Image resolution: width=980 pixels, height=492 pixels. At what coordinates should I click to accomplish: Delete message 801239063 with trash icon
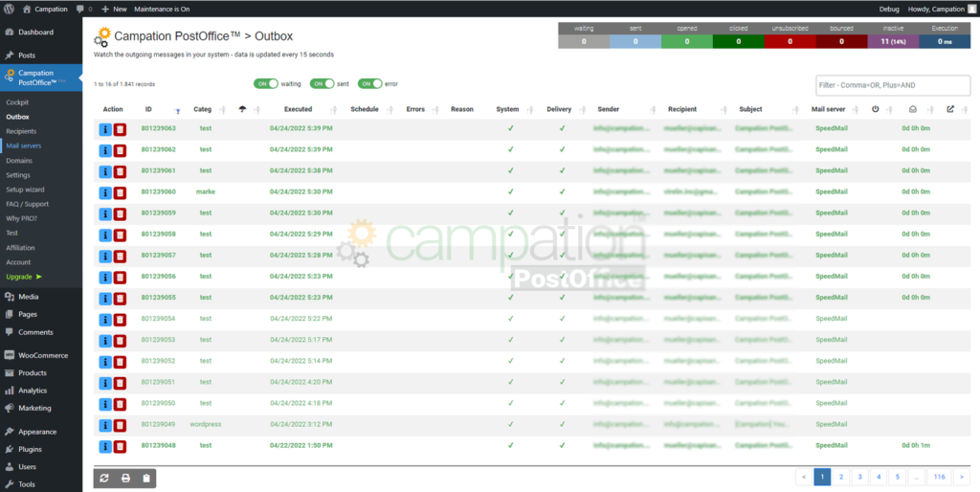pyautogui.click(x=120, y=129)
